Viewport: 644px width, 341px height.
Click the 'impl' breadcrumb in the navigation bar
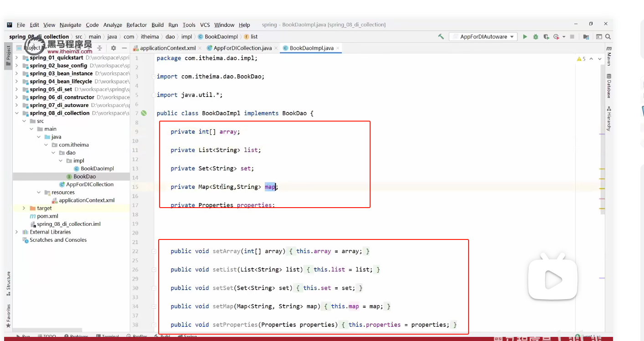click(186, 37)
